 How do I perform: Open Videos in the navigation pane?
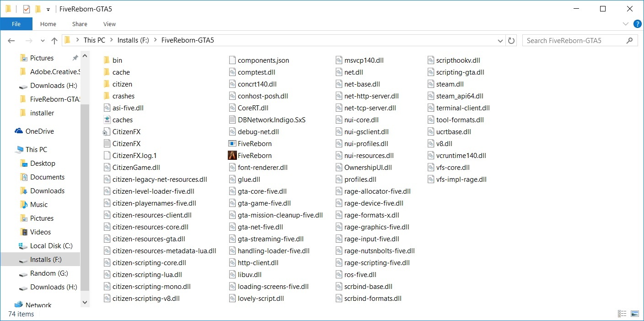point(40,232)
